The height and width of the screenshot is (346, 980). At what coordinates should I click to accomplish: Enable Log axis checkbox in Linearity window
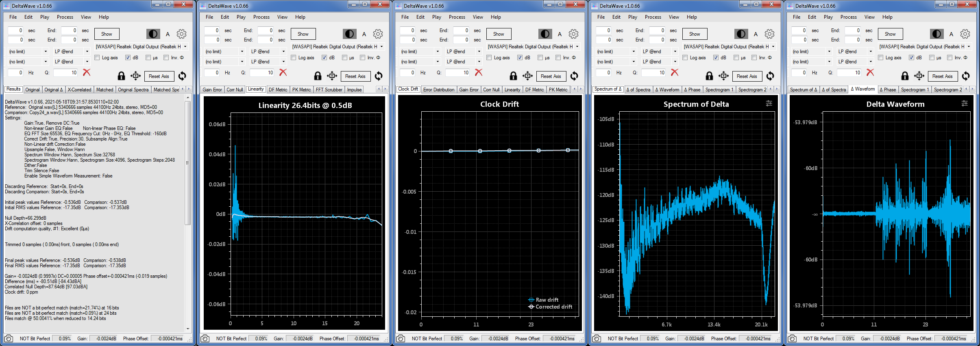pyautogui.click(x=294, y=58)
